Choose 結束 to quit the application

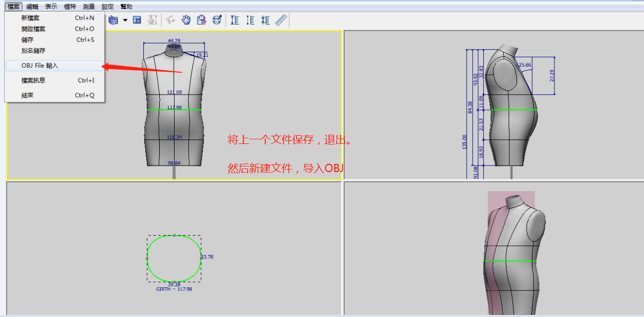(x=54, y=95)
